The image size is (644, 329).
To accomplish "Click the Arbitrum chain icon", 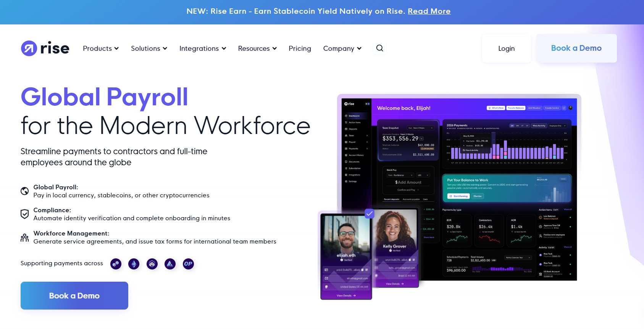I will (x=152, y=264).
